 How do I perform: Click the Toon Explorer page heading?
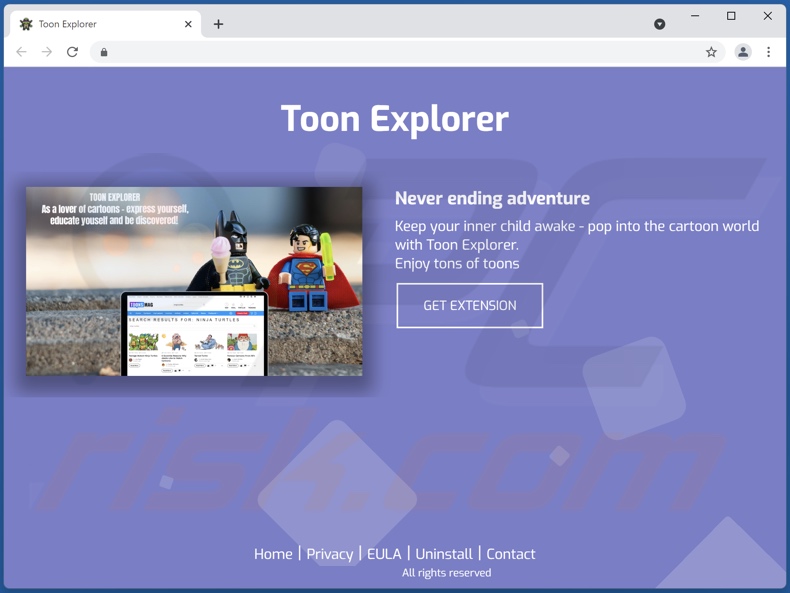394,119
